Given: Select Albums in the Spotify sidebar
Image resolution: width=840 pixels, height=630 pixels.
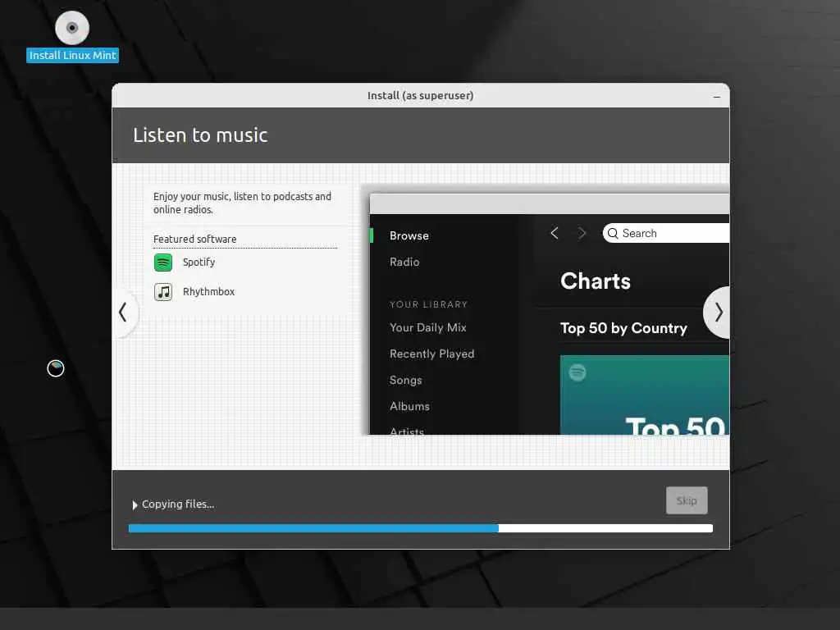Looking at the screenshot, I should click(x=409, y=406).
